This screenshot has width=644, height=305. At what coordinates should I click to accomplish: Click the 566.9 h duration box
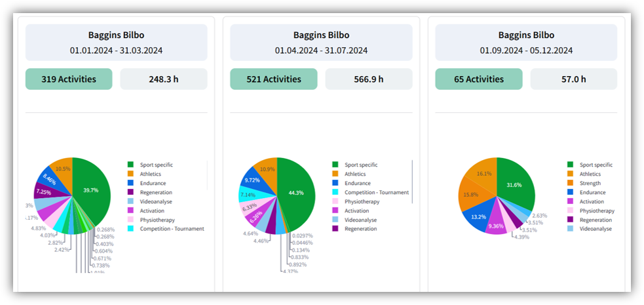pyautogui.click(x=369, y=79)
